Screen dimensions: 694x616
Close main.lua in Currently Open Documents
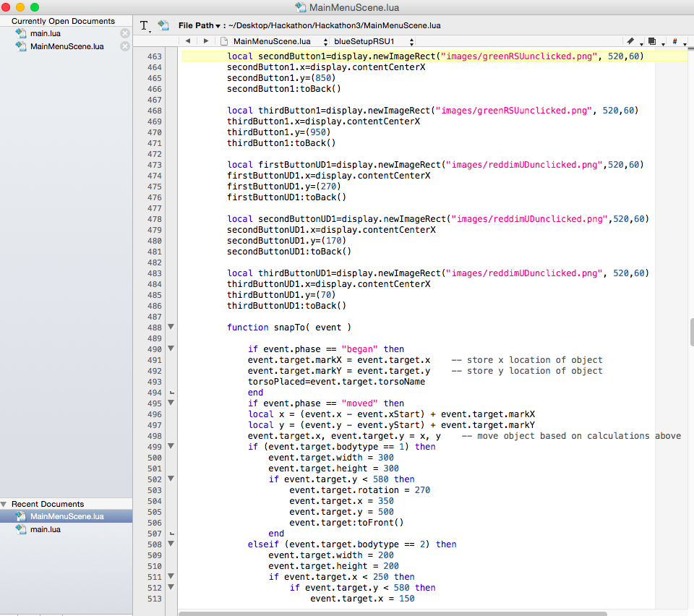tap(124, 33)
